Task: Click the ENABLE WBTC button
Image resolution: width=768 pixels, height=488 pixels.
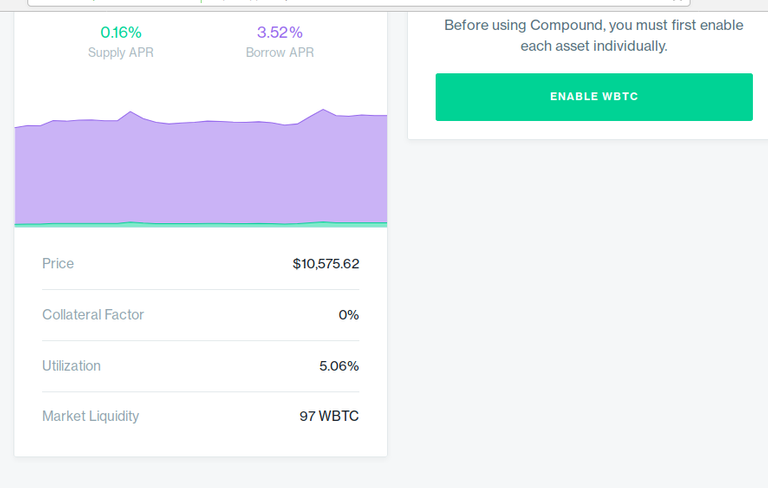Action: [x=594, y=97]
